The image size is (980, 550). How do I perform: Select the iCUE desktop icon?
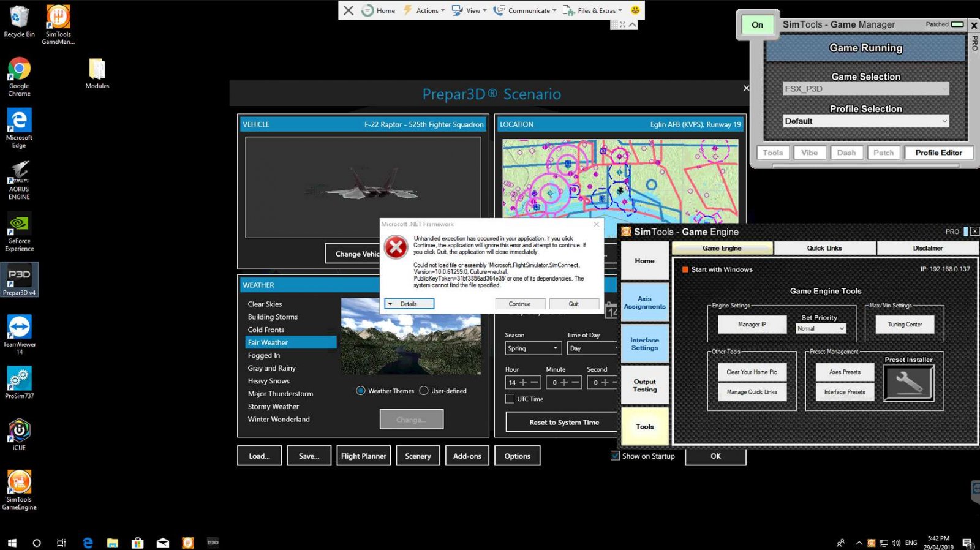point(19,435)
